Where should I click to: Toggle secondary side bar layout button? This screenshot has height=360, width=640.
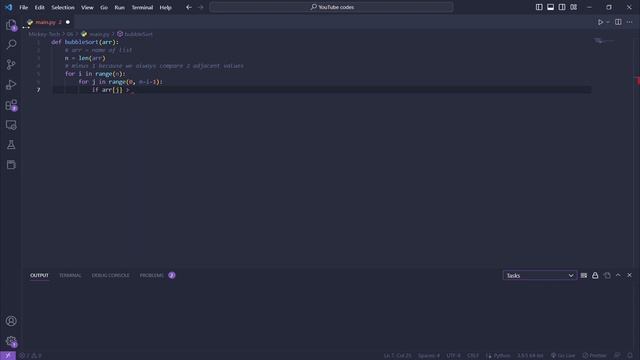click(x=562, y=7)
